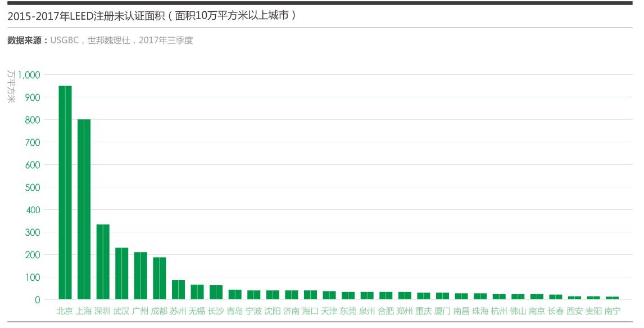Select the 苏州 axis label
Viewport: 644px width, 328px height.
pos(178,311)
